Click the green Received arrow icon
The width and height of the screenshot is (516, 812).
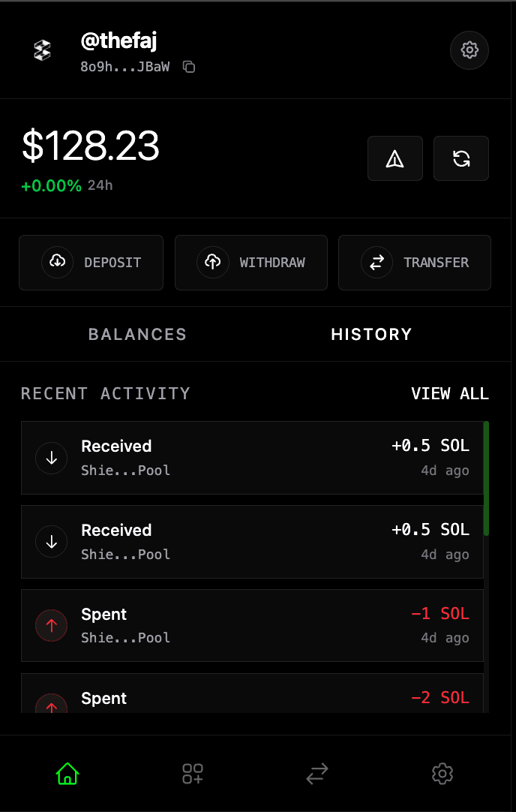[51, 458]
